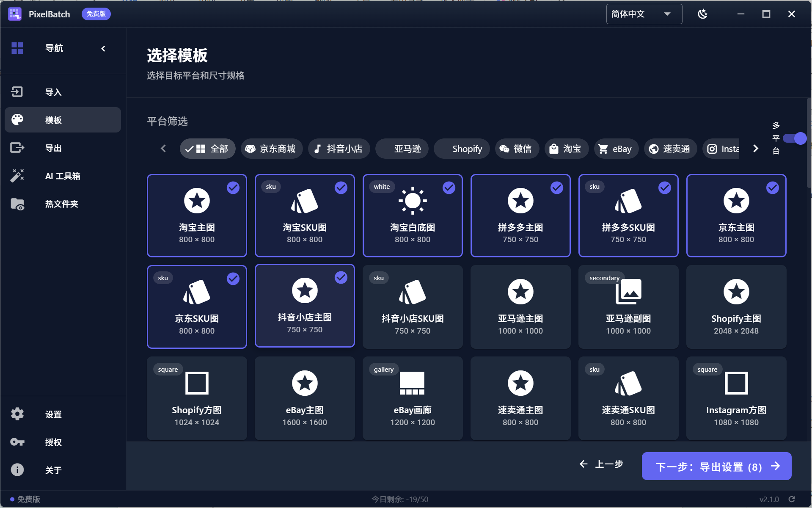Open the 简体中文 language dropdown
812x508 pixels.
click(644, 14)
